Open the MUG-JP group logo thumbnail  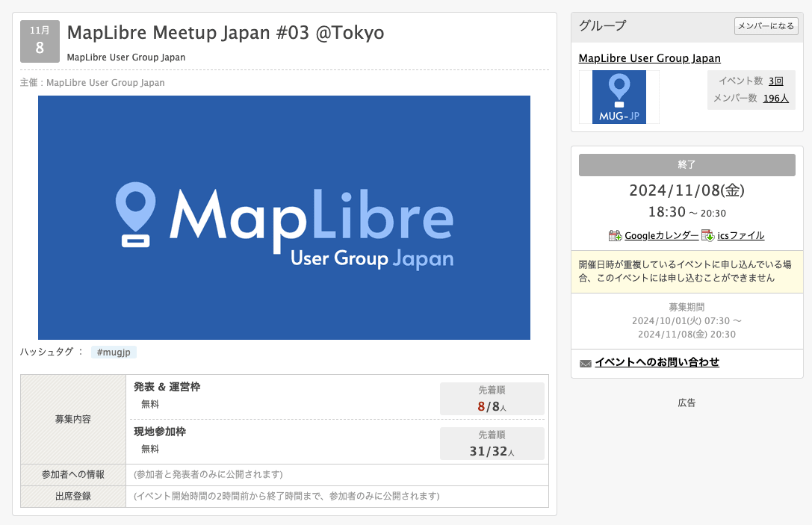619,97
